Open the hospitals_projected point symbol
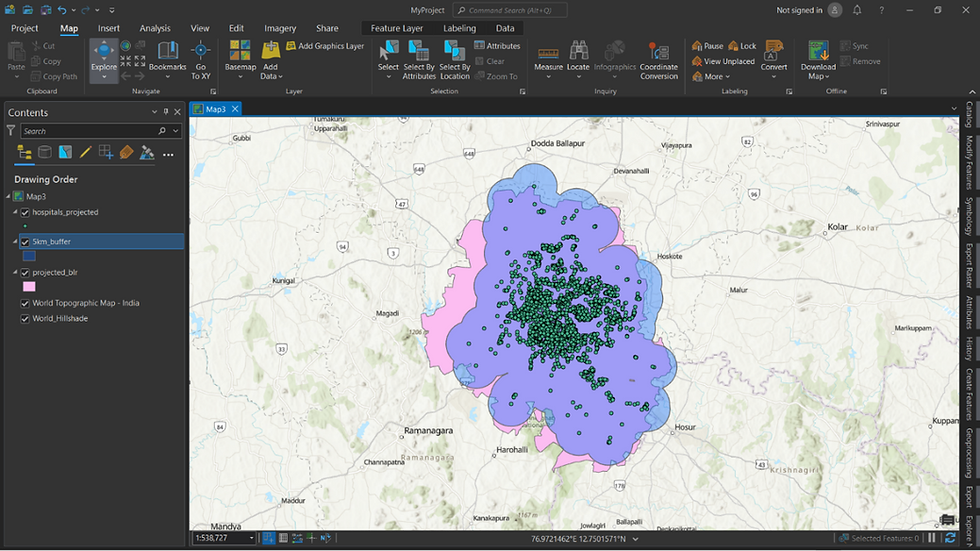 (x=26, y=226)
